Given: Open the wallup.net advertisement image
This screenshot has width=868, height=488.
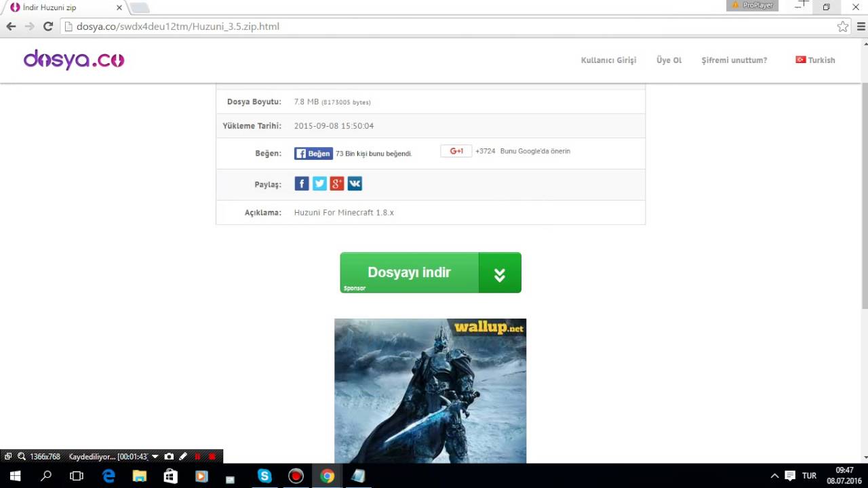Looking at the screenshot, I should coord(430,391).
